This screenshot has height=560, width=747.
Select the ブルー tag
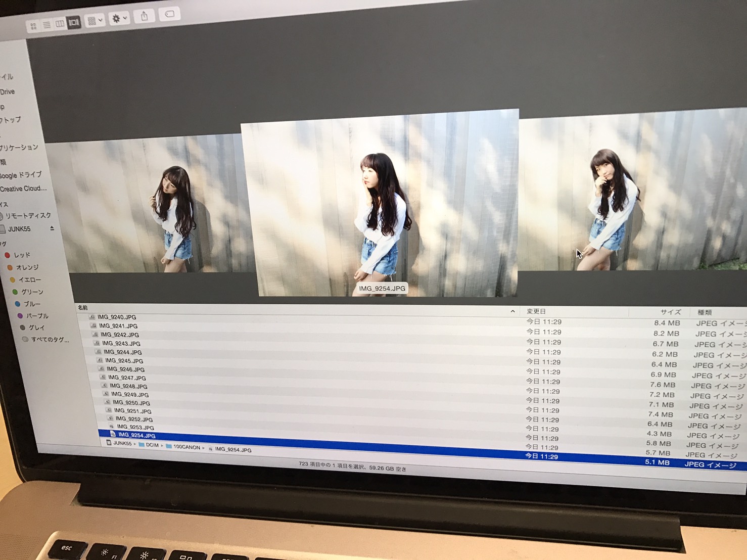[27, 304]
